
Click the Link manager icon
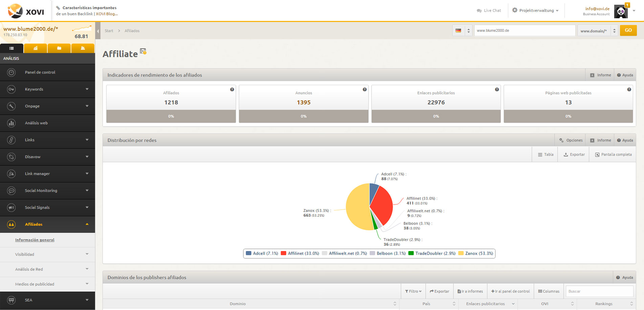(12, 174)
